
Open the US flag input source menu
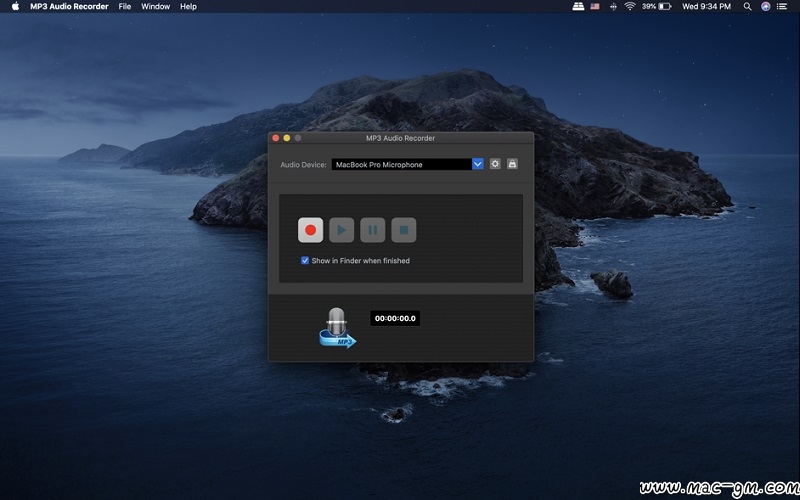pyautogui.click(x=595, y=7)
